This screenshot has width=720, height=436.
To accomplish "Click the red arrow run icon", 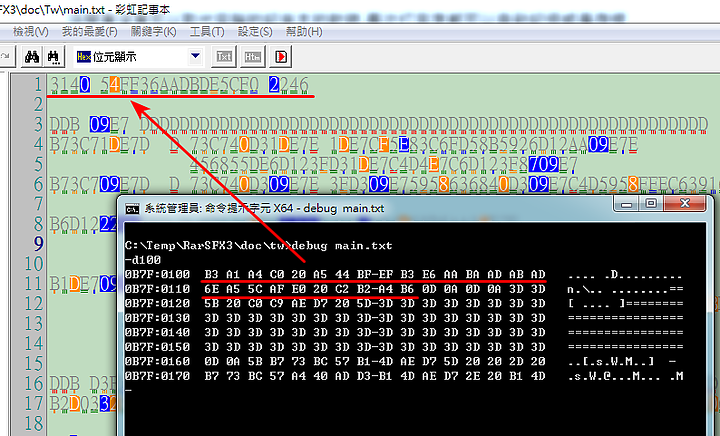I will tap(281, 57).
